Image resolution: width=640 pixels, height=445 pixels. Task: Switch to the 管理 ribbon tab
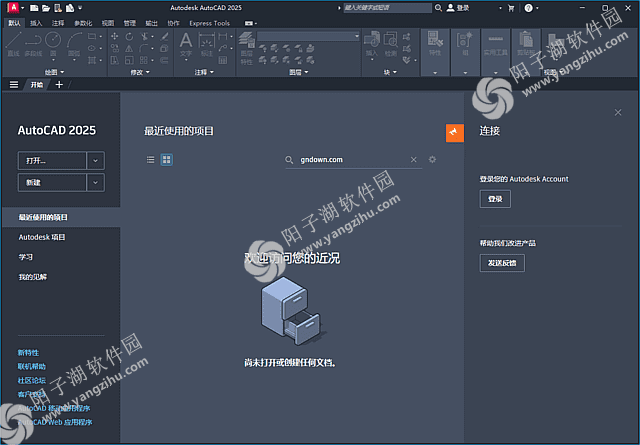pyautogui.click(x=130, y=23)
